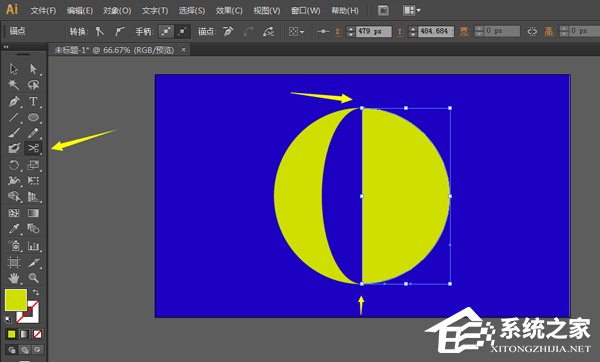Viewport: 600px width, 362px height.
Task: Open the 效果(C) menu
Action: [x=229, y=11]
